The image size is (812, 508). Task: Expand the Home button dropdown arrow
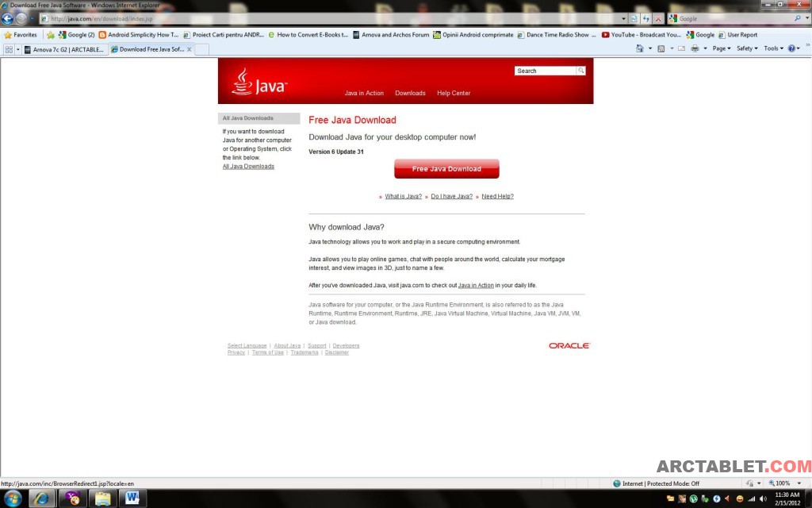coord(650,48)
